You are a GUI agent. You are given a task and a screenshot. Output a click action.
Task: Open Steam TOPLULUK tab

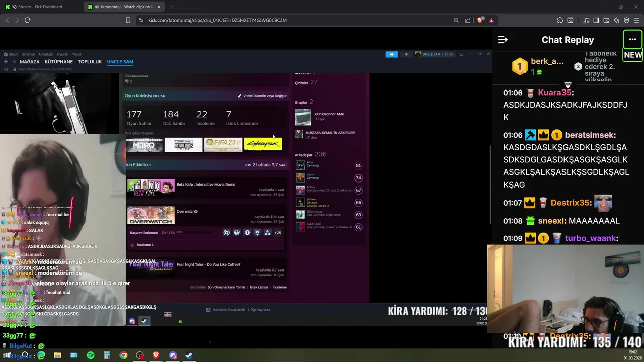(x=90, y=62)
